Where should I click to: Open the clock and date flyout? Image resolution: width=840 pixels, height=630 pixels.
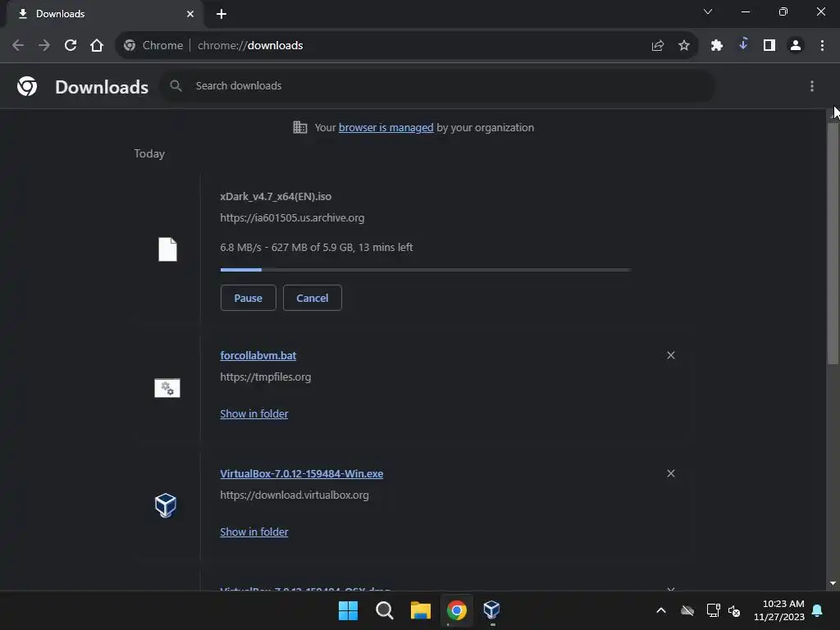(779, 610)
